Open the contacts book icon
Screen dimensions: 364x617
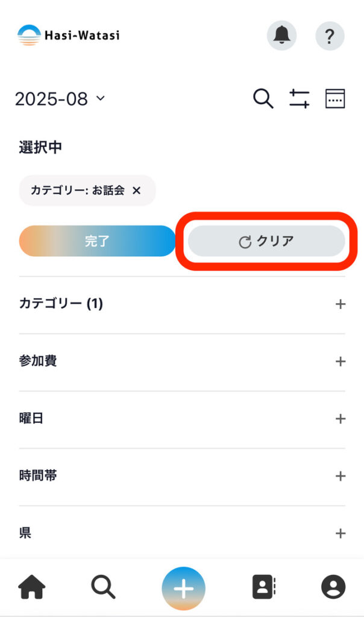coord(263,587)
